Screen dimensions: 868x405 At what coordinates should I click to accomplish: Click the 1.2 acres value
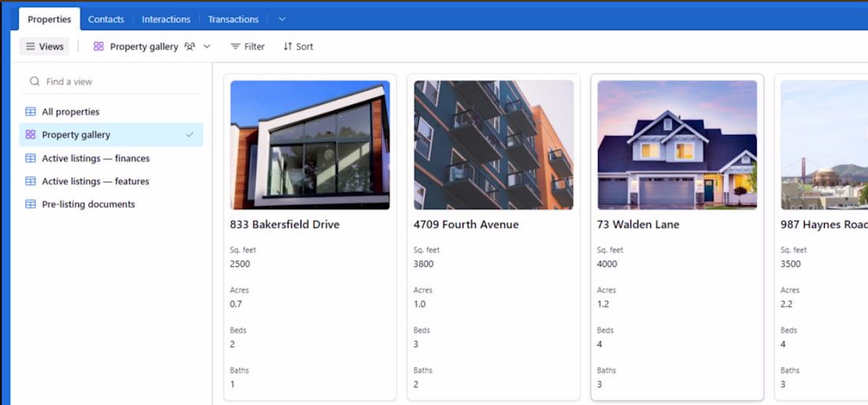604,304
